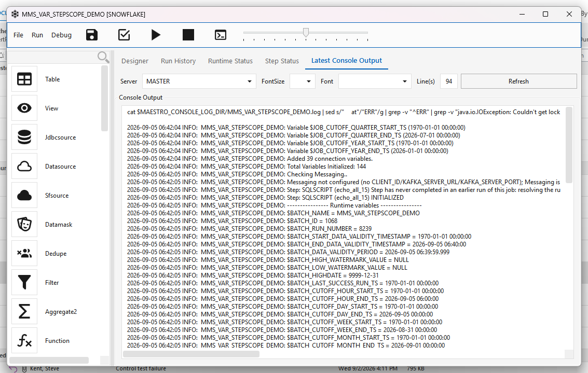Viewport: 588px width, 373px height.
Task: Minimize the MMS_VAR_STEPSCOPE_DEMO window
Action: (x=522, y=14)
